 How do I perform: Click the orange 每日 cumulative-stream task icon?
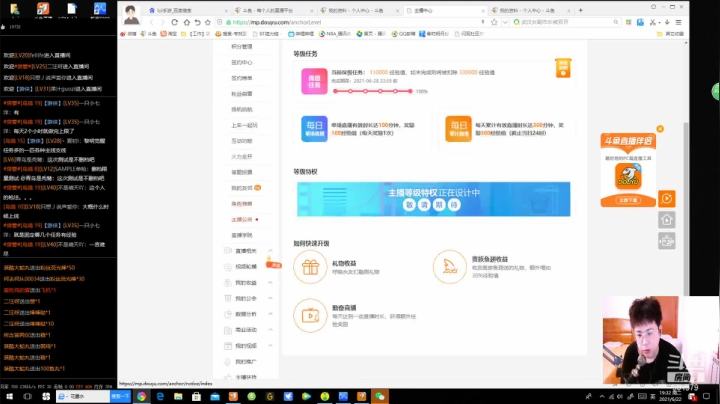458,129
